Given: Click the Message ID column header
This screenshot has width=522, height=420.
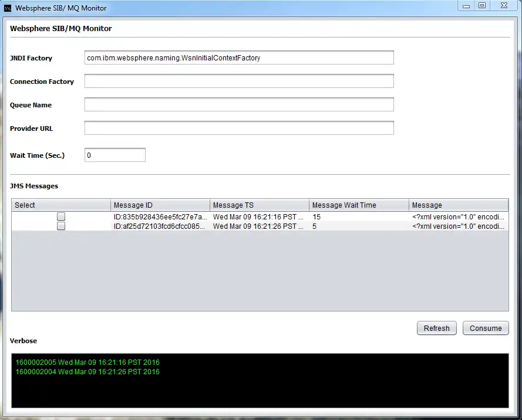Looking at the screenshot, I should coord(160,205).
